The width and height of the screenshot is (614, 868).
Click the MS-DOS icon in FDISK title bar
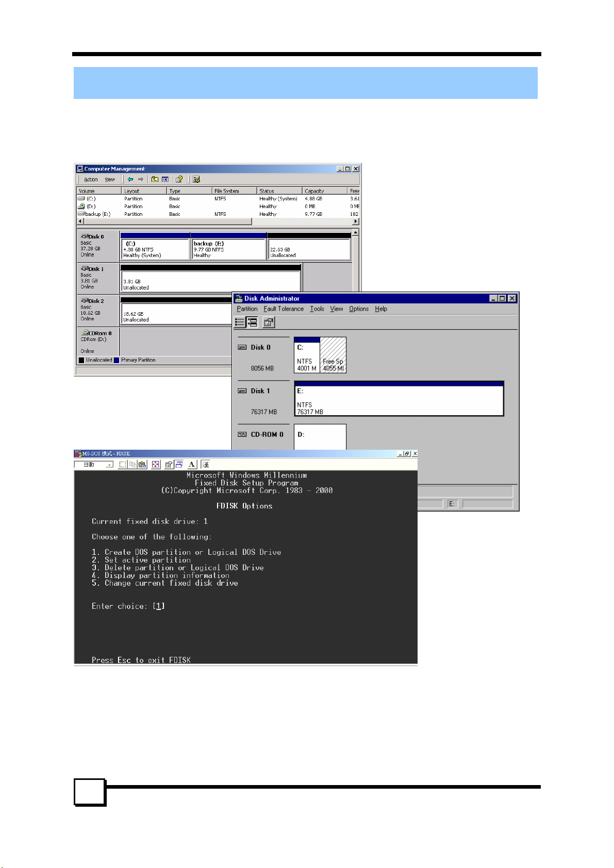tap(78, 453)
